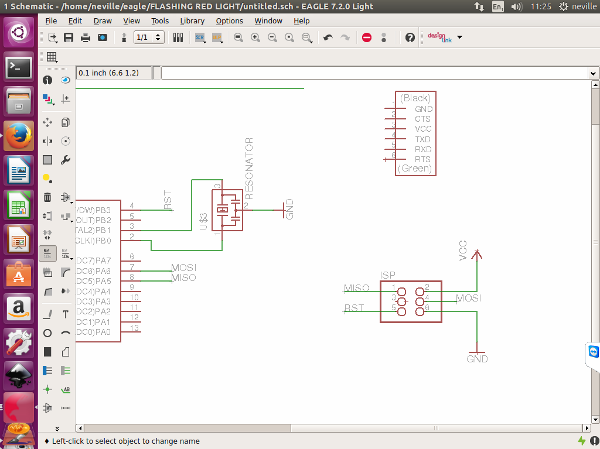The width and height of the screenshot is (600, 449).
Task: Select the Change wrench tool
Action: pyautogui.click(x=65, y=160)
